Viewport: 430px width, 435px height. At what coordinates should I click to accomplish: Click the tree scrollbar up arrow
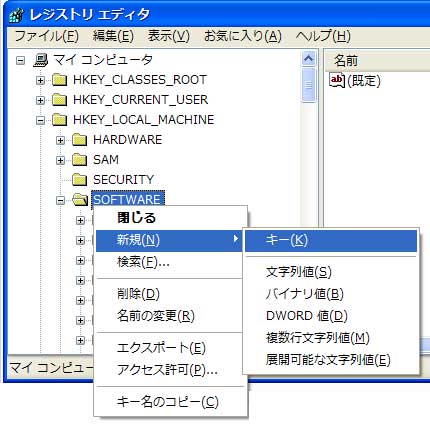click(x=308, y=59)
